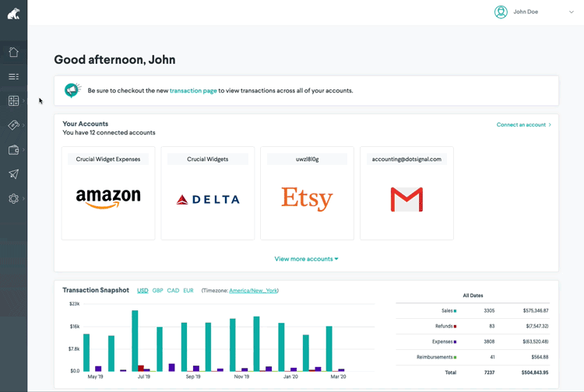Switch snapshot currency to EUR
The height and width of the screenshot is (392, 584).
coord(188,291)
